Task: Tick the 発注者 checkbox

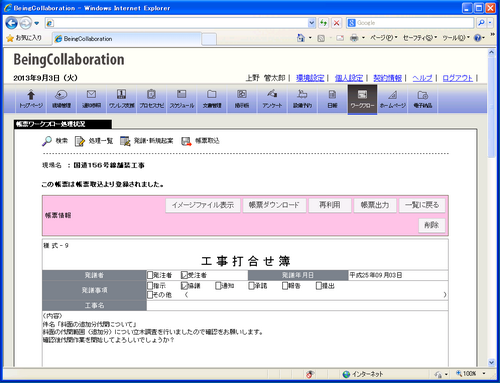Action: tap(150, 275)
